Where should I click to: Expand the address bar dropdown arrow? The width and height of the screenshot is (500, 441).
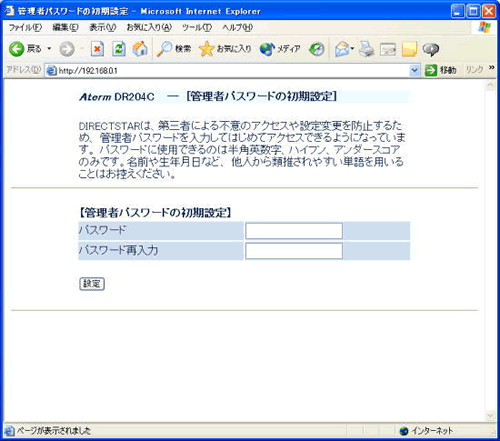(x=414, y=70)
